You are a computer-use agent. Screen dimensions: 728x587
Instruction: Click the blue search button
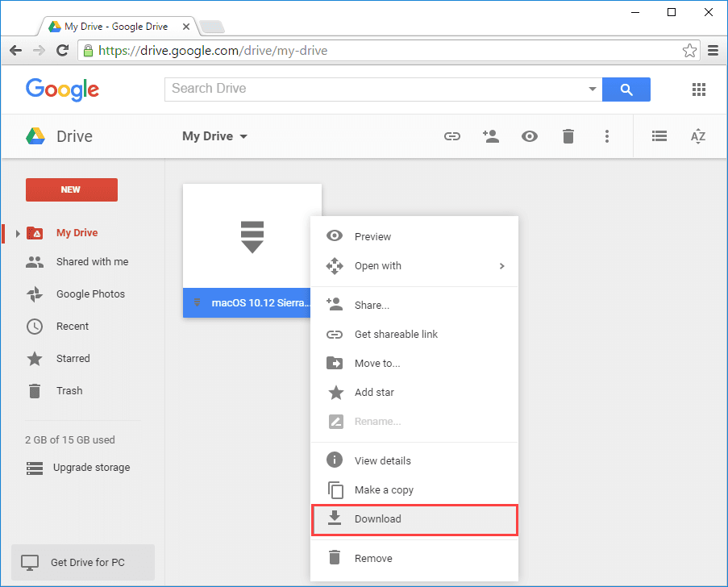tap(626, 89)
